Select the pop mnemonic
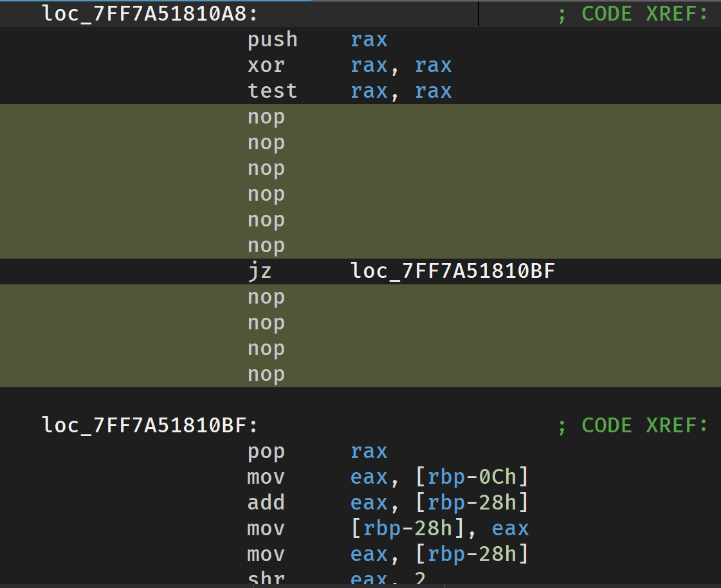The image size is (721, 588). coord(266,451)
